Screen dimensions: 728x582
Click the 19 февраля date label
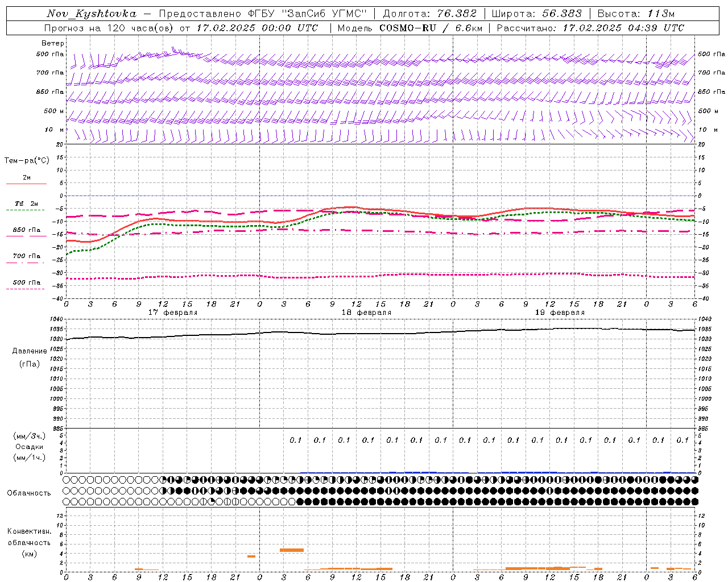560,313
